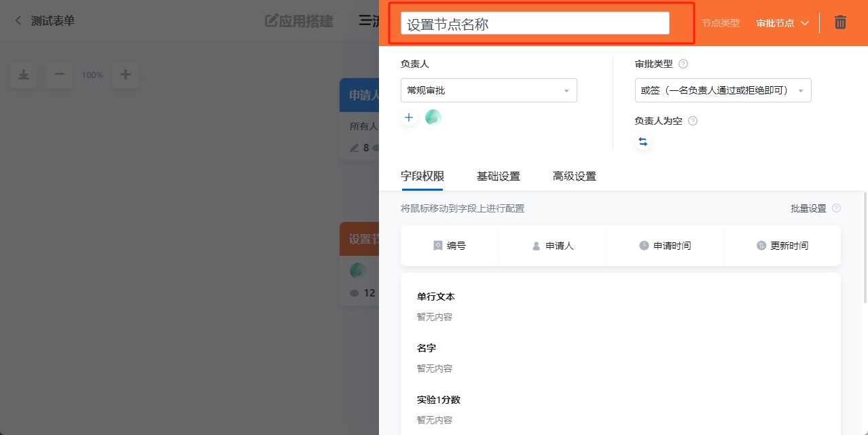The height and width of the screenshot is (435, 868).
Task: Click the trash icon to delete this node
Action: (x=840, y=22)
